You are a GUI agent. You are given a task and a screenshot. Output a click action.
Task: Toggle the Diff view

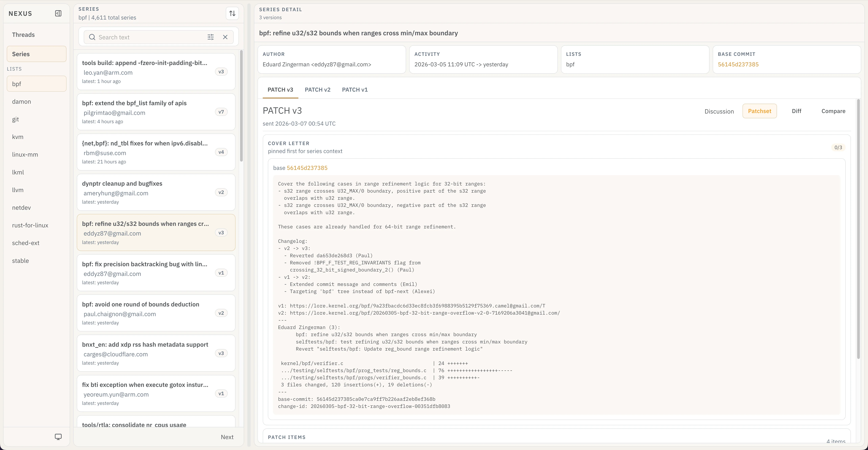coord(796,111)
